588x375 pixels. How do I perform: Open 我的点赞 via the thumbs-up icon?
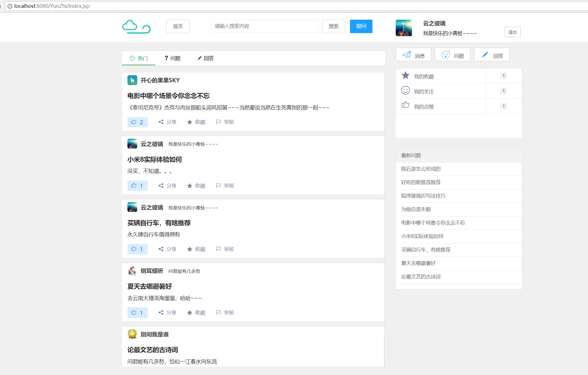pyautogui.click(x=405, y=106)
